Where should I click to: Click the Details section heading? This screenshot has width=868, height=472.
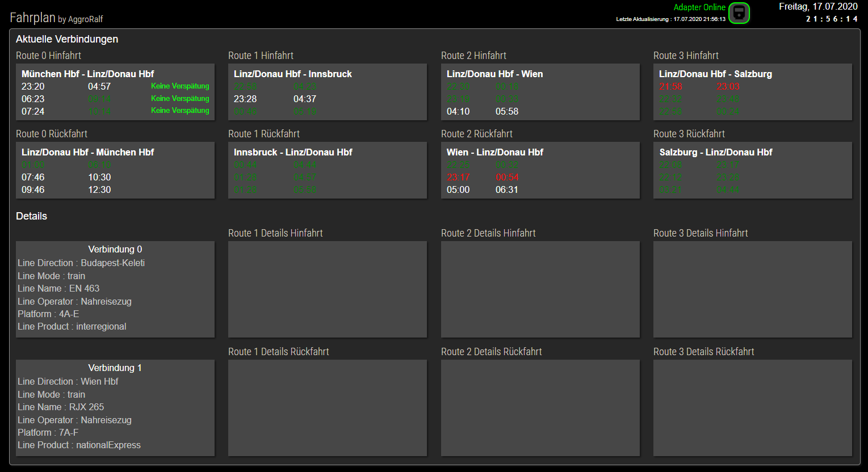32,216
